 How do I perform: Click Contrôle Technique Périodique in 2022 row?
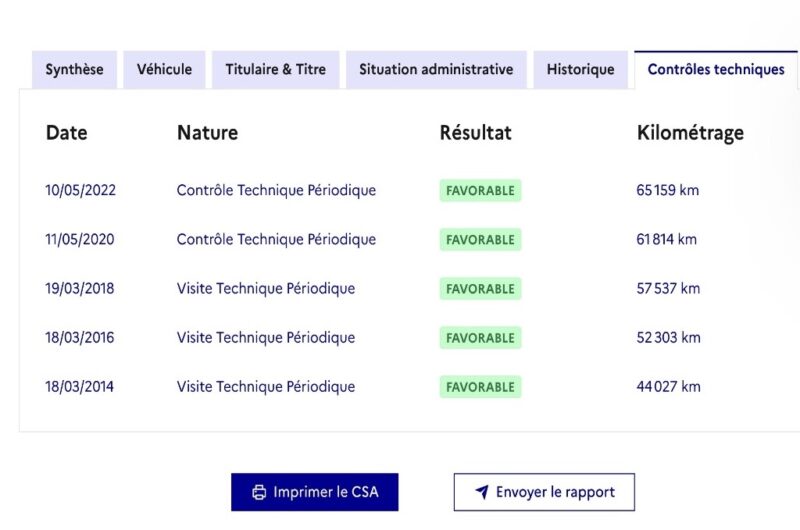[x=276, y=190]
